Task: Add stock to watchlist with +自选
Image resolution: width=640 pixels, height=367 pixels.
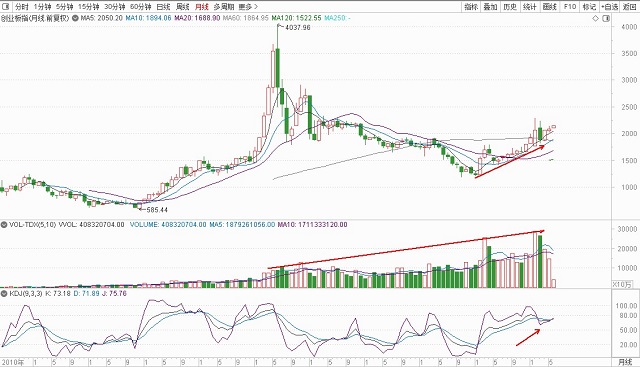Action: pyautogui.click(x=610, y=7)
